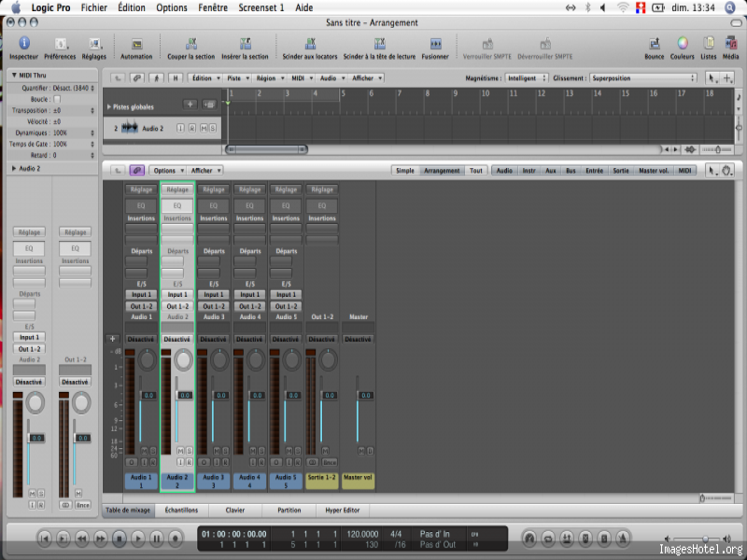
Task: Click Input 1 on Audio 1 channel
Action: point(142,295)
